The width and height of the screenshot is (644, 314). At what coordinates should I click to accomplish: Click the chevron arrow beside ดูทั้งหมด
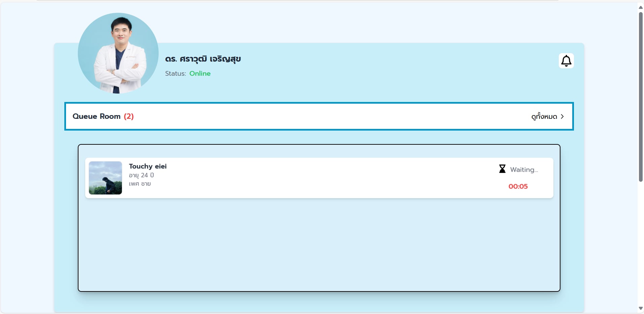tap(562, 116)
